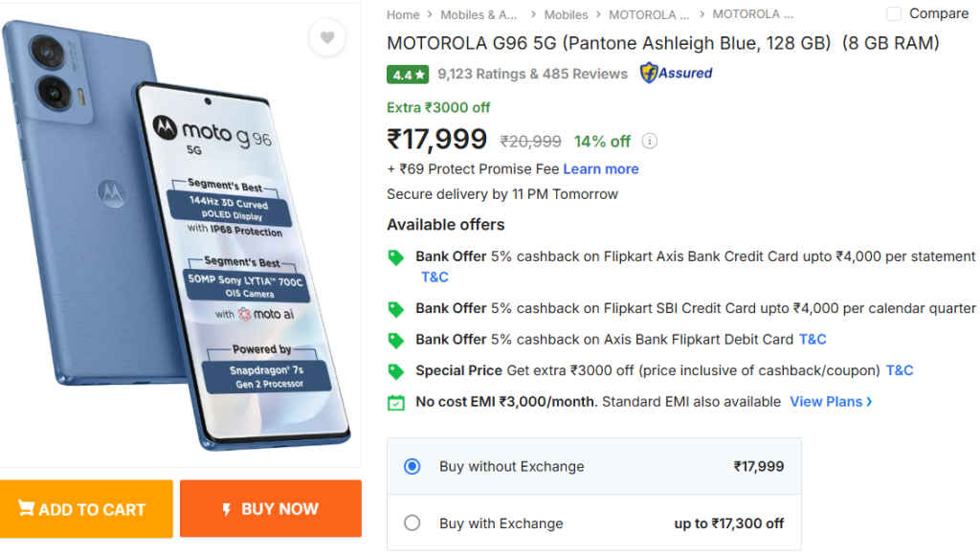Click the lightning icon on BUY NOW
The width and height of the screenshot is (980, 556).
coord(227,508)
